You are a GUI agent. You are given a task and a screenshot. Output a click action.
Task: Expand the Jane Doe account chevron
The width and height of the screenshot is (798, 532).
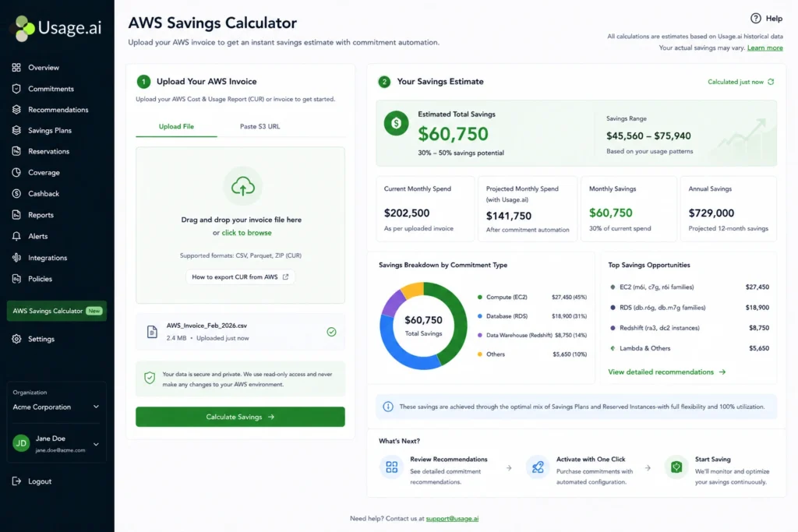click(96, 444)
